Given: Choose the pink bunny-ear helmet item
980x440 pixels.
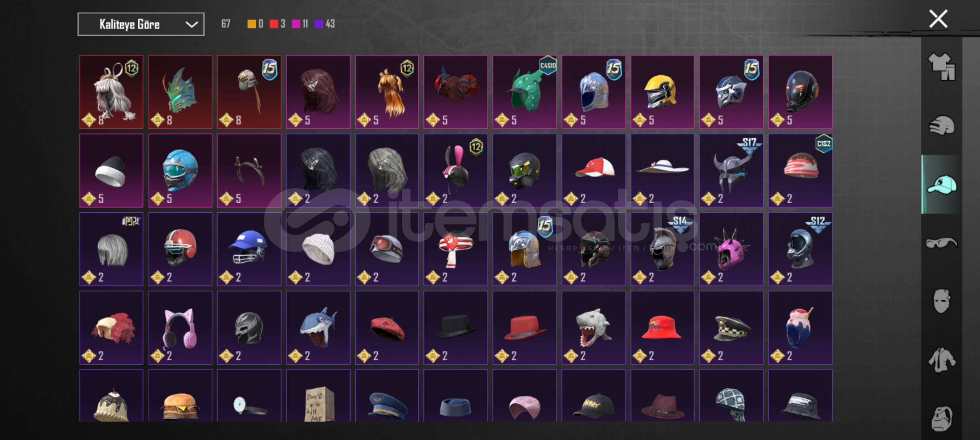Looking at the screenshot, I should [x=456, y=171].
